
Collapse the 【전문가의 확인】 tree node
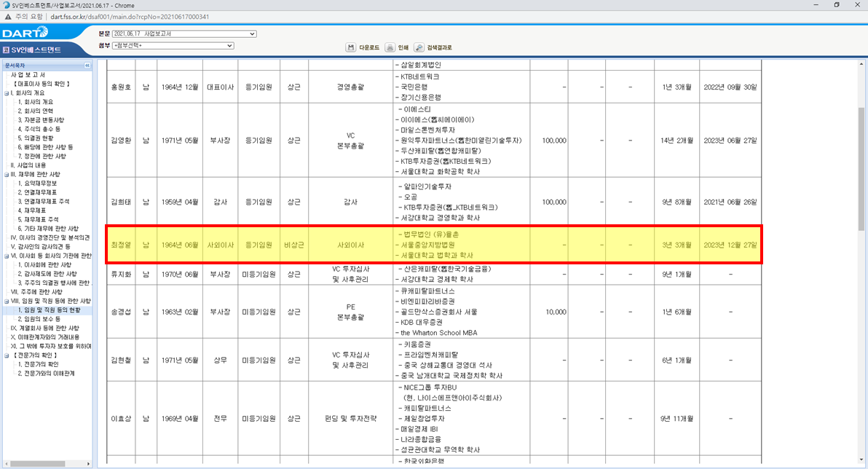[x=7, y=355]
